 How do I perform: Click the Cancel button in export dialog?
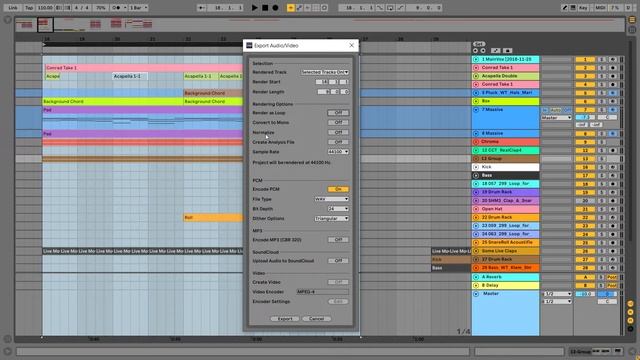[317, 319]
